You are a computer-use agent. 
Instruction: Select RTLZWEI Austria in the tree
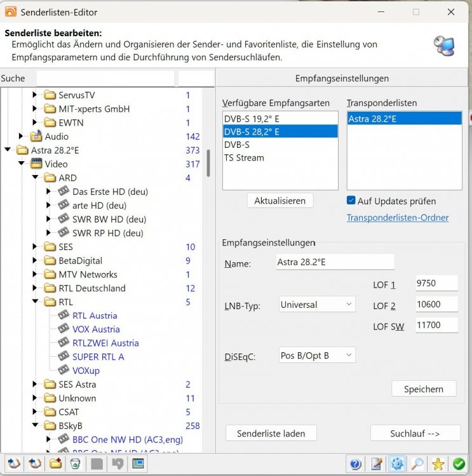click(105, 343)
